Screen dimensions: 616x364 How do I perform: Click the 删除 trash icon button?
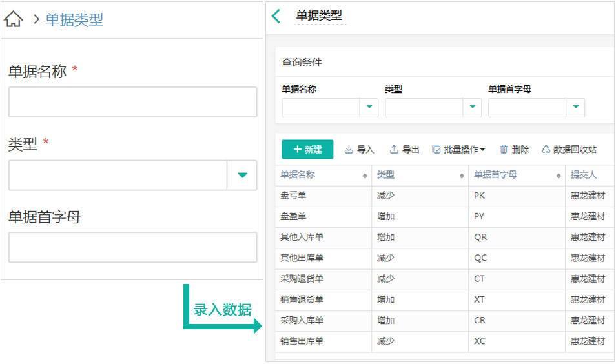click(x=514, y=149)
